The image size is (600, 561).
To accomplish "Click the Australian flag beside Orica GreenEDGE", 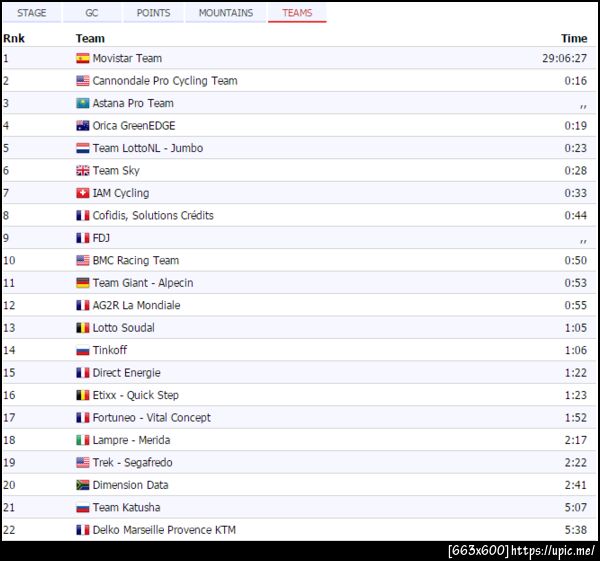I will click(83, 126).
